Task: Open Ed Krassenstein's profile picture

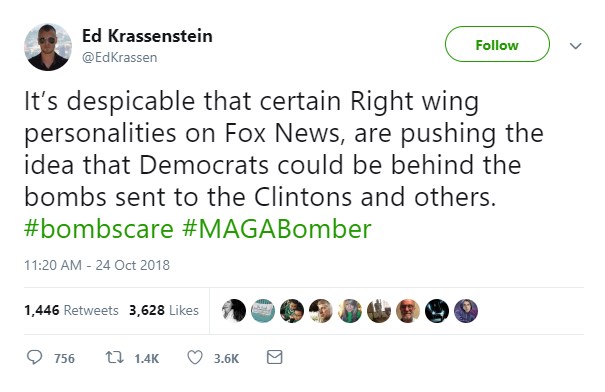Action: click(48, 47)
